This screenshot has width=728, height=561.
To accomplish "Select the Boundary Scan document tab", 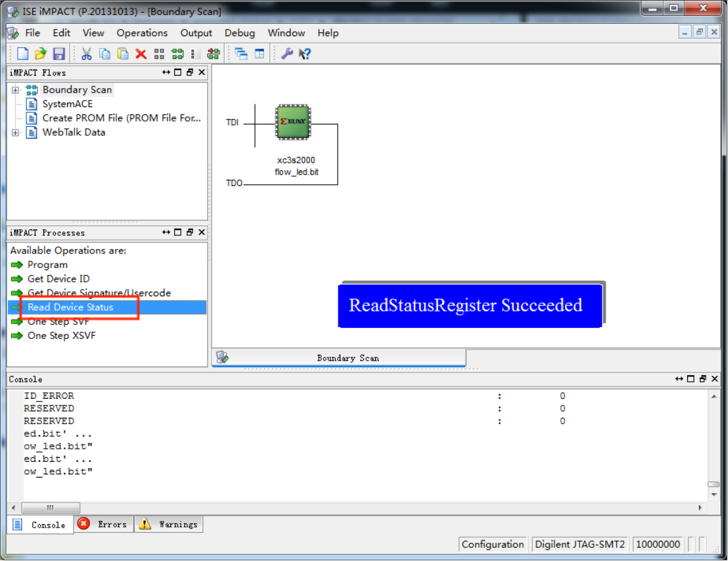I will pos(339,358).
